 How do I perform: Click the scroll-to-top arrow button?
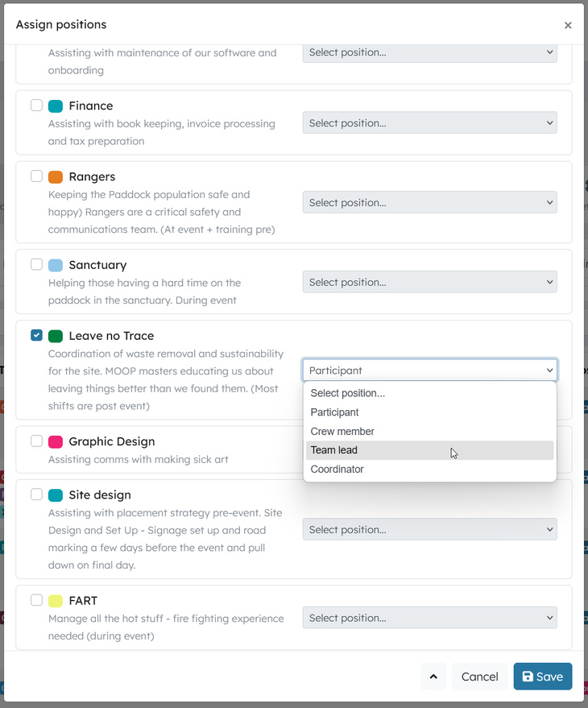[x=433, y=677]
